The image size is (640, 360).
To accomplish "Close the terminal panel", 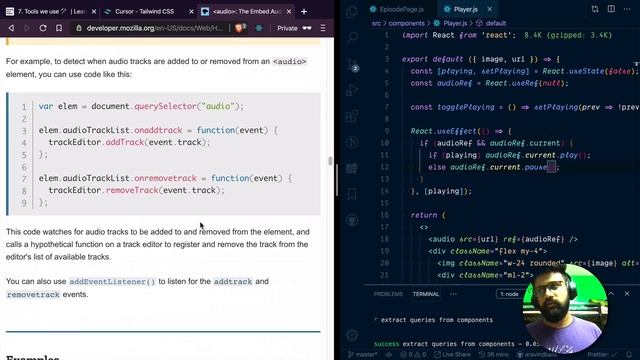I will pos(627,293).
